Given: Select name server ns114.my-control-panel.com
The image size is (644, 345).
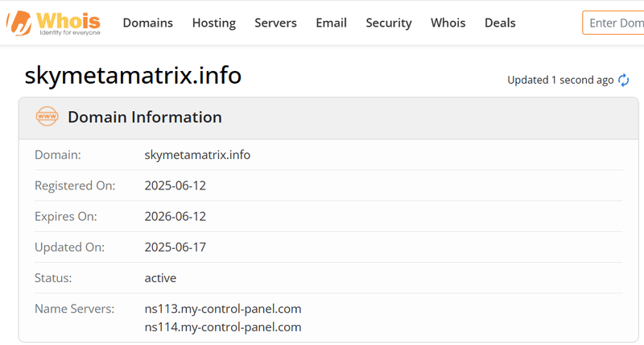Looking at the screenshot, I should pos(223,327).
